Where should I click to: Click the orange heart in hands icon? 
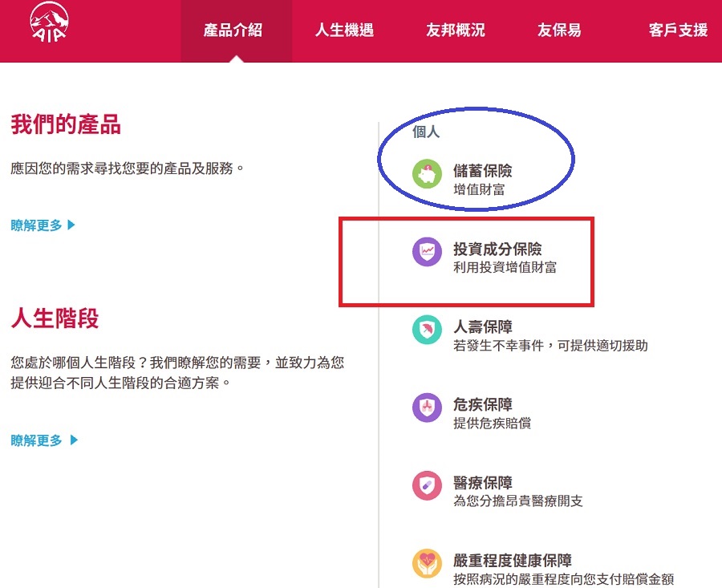click(428, 563)
